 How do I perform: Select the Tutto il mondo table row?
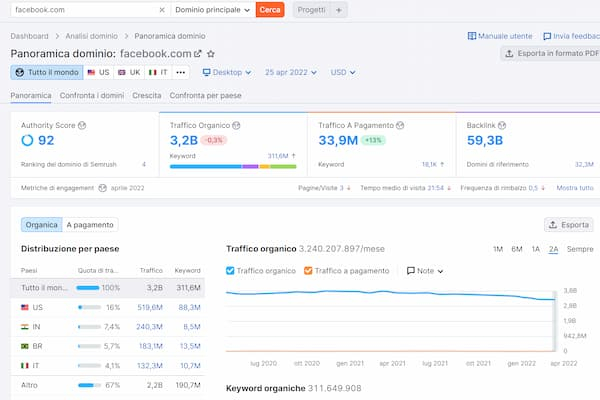108,288
